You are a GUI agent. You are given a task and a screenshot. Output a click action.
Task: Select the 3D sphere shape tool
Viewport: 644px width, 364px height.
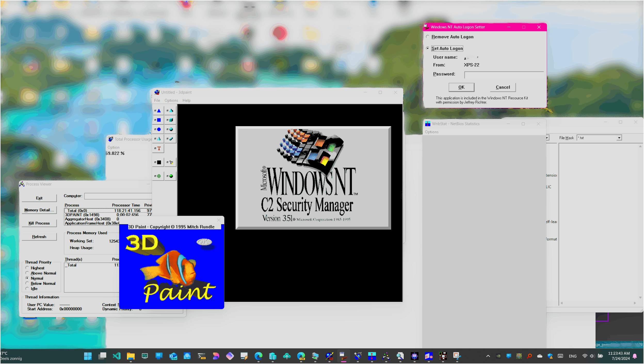point(170,130)
